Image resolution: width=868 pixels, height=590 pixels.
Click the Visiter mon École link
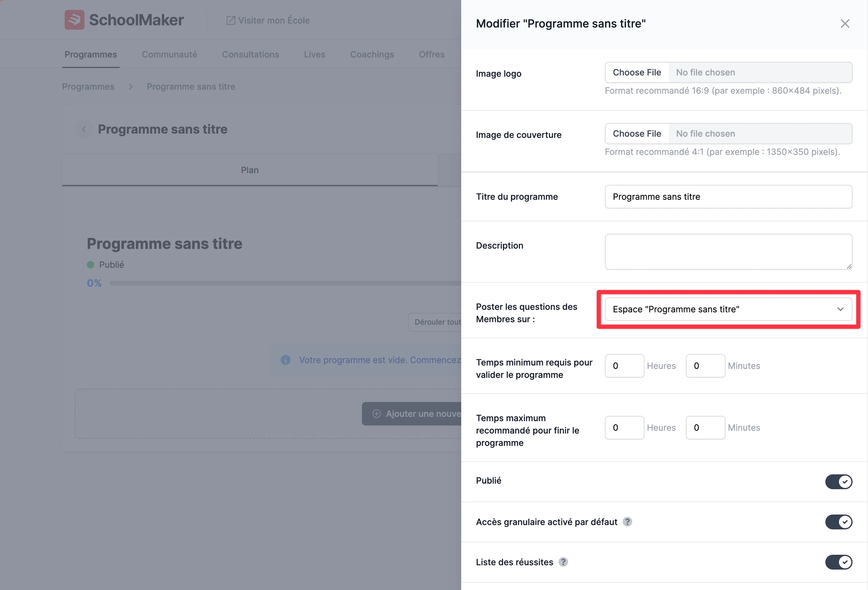tap(268, 20)
